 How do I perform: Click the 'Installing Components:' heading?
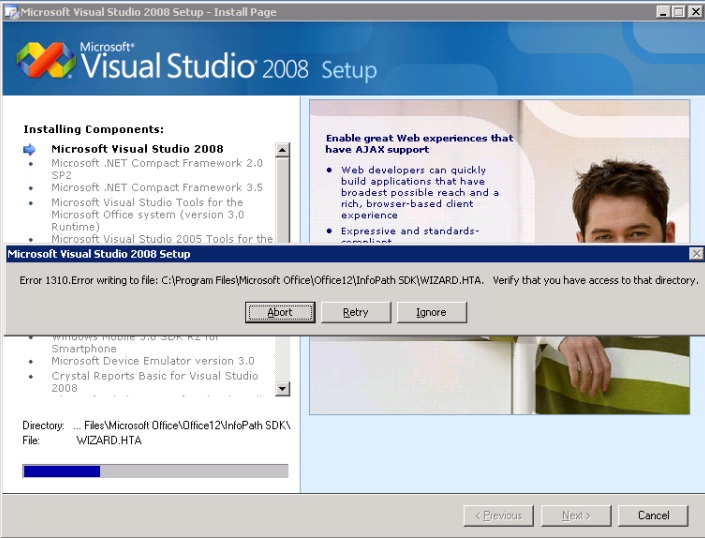(x=94, y=129)
